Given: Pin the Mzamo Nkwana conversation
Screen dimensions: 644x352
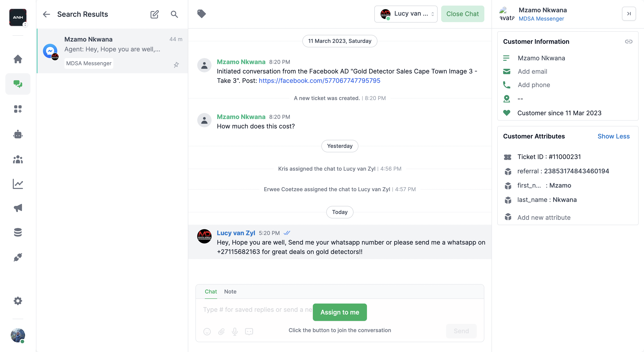Looking at the screenshot, I should pos(176,65).
